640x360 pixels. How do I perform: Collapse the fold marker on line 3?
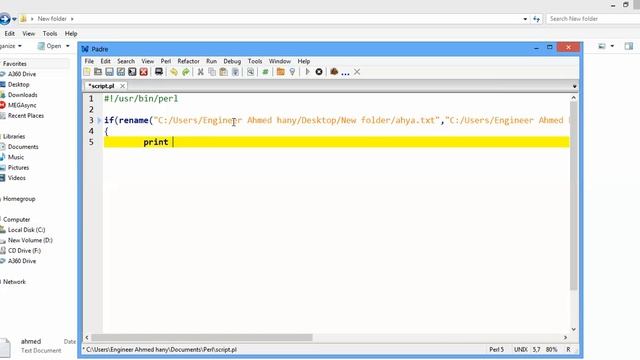point(99,120)
